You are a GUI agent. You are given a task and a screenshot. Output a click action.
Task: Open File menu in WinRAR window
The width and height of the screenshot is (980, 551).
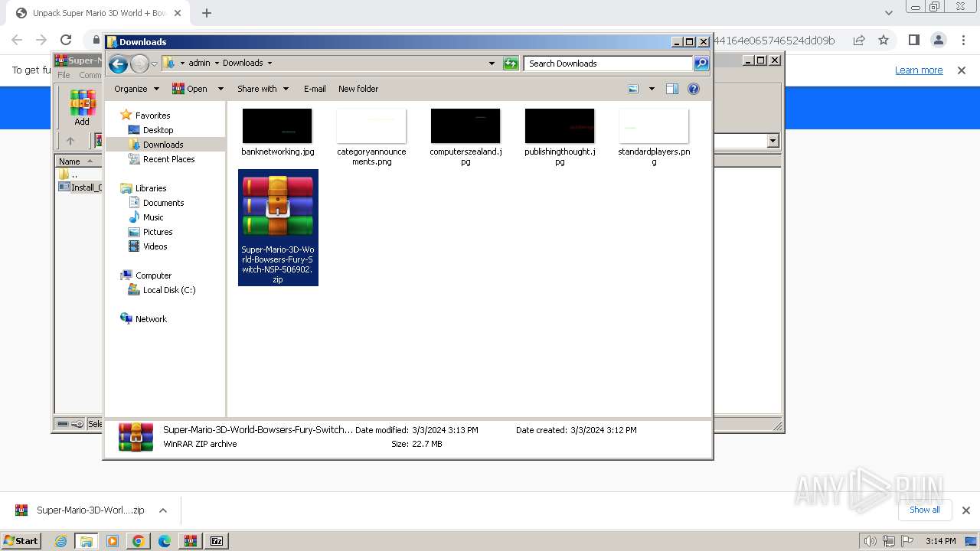click(64, 75)
